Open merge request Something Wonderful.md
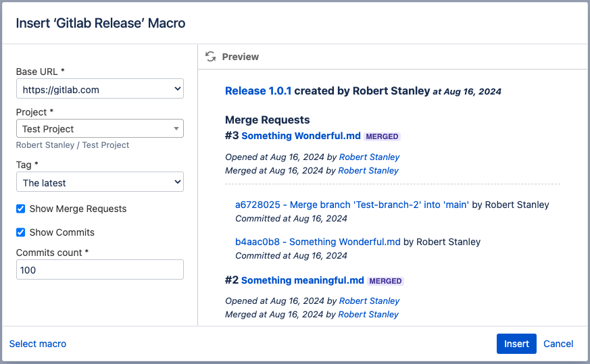The width and height of the screenshot is (590, 364). [x=301, y=136]
